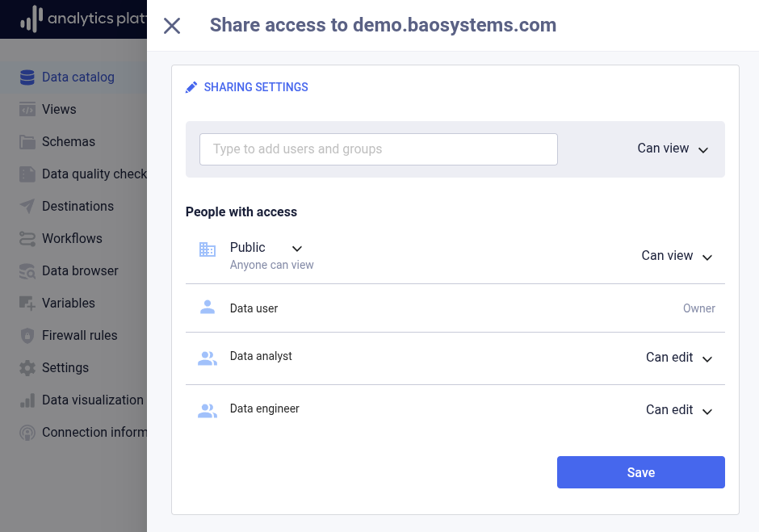Viewport: 759px width, 532px height.
Task: Click the Settings gear icon
Action: tap(27, 368)
